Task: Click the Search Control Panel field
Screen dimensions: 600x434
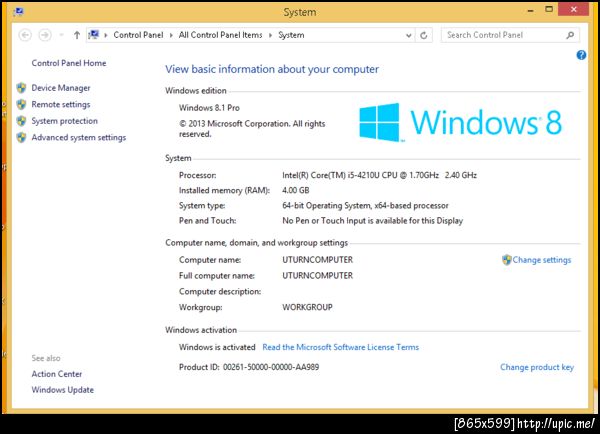Action: (510, 35)
